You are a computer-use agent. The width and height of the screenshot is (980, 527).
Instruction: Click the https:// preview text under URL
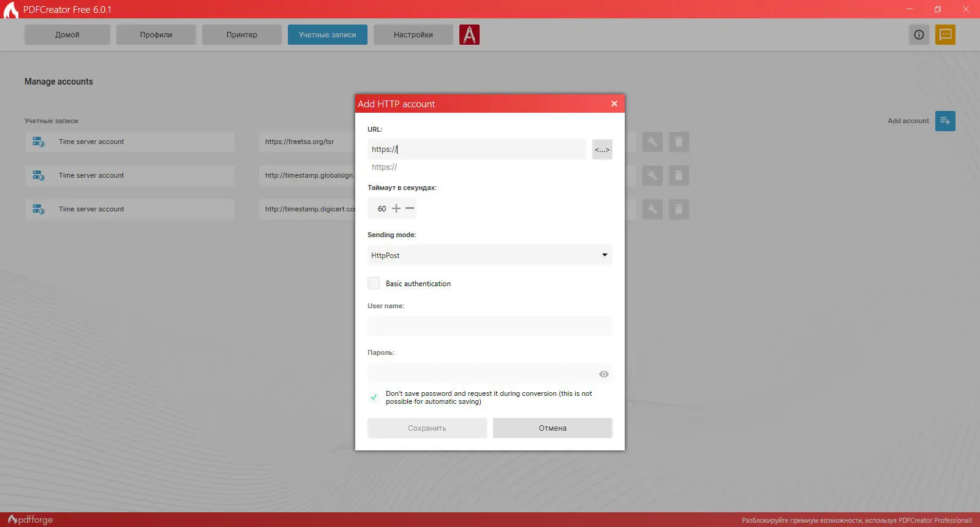click(384, 167)
